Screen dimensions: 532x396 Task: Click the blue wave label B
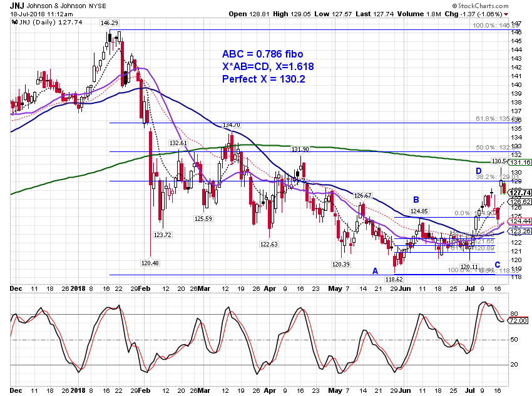tap(416, 200)
